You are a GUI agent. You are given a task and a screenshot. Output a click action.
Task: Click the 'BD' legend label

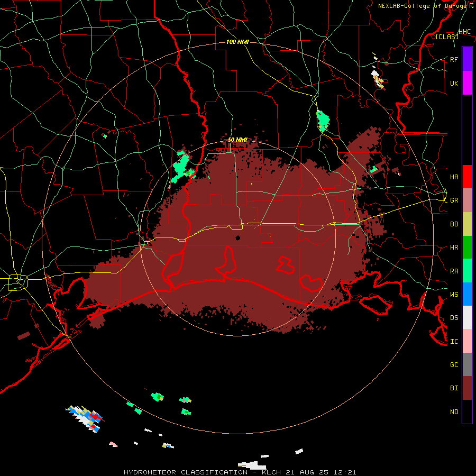click(454, 224)
